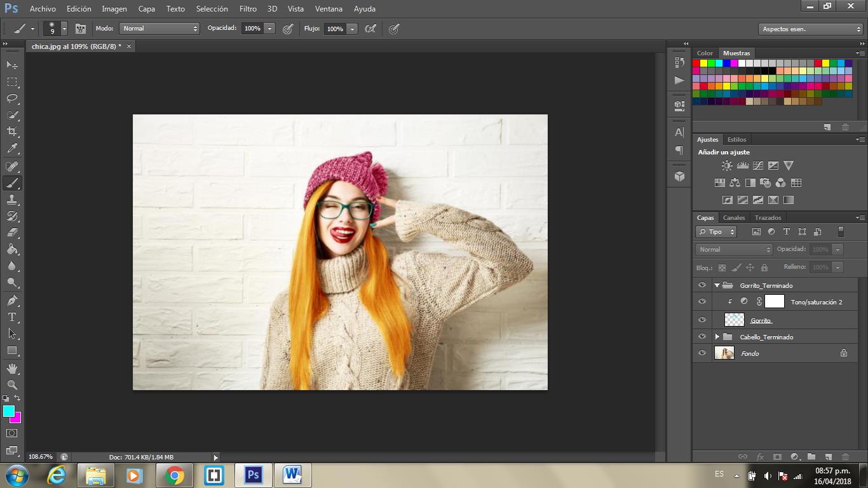Switch to the Canales tab
The image size is (868, 488).
coord(734,218)
